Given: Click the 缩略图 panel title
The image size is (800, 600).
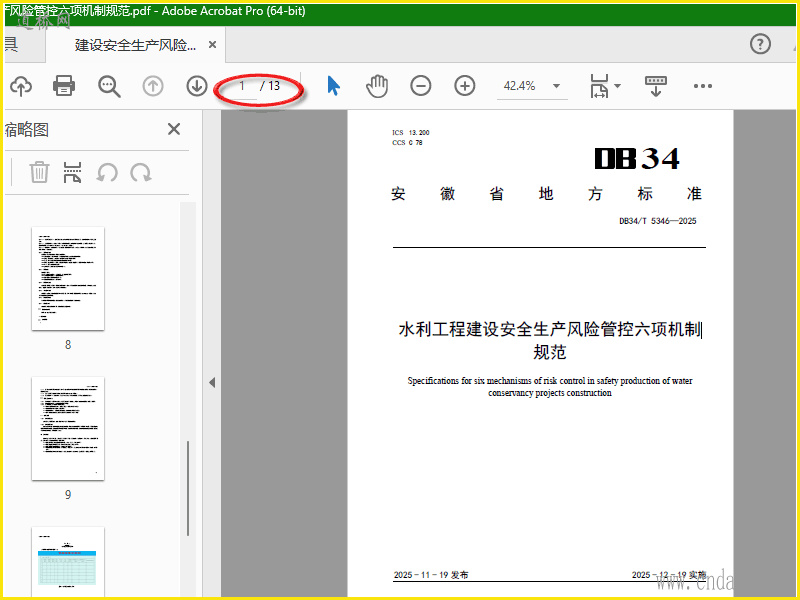Looking at the screenshot, I should [x=27, y=130].
